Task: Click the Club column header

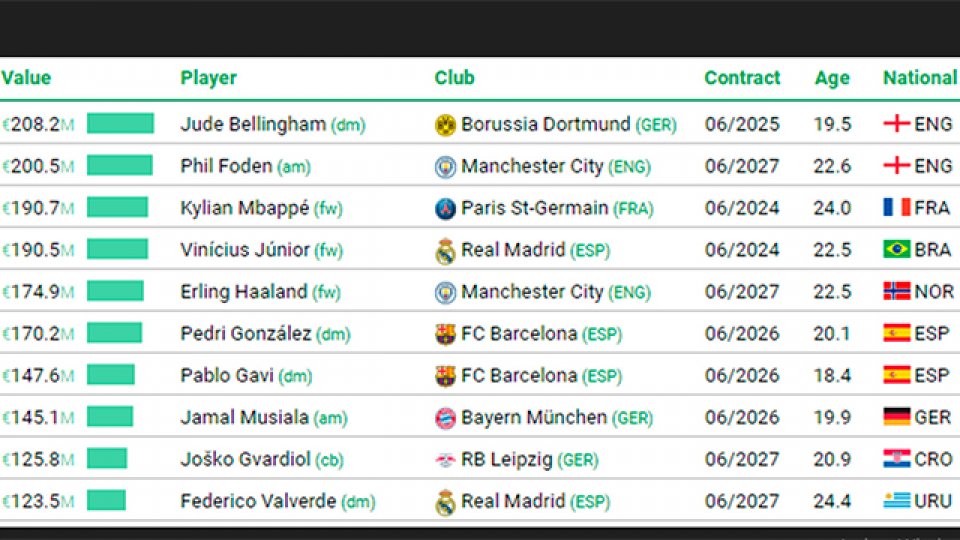Action: pyautogui.click(x=454, y=78)
